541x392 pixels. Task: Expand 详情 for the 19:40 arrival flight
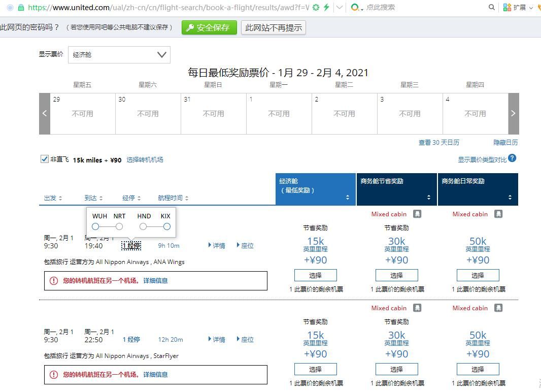pyautogui.click(x=217, y=245)
